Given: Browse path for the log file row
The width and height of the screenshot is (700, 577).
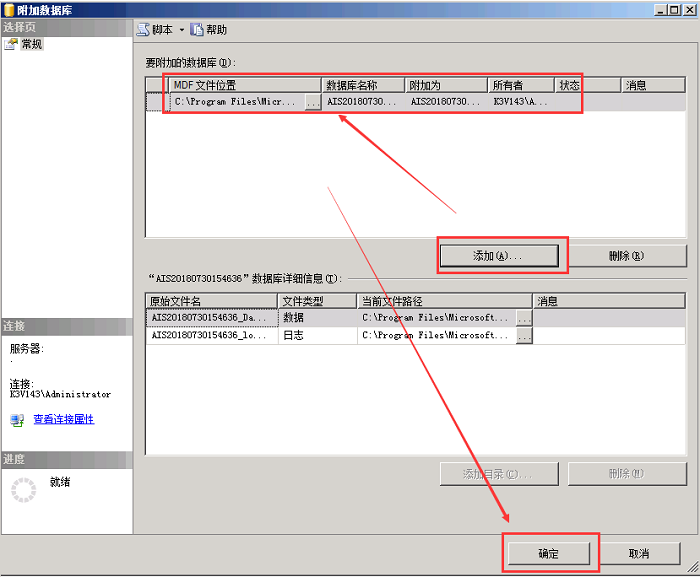Looking at the screenshot, I should [x=524, y=336].
